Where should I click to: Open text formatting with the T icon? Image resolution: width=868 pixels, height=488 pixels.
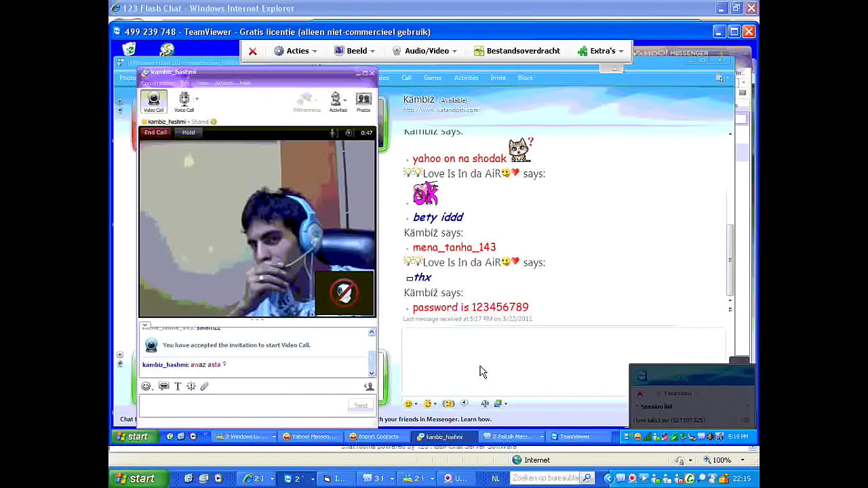click(x=177, y=386)
